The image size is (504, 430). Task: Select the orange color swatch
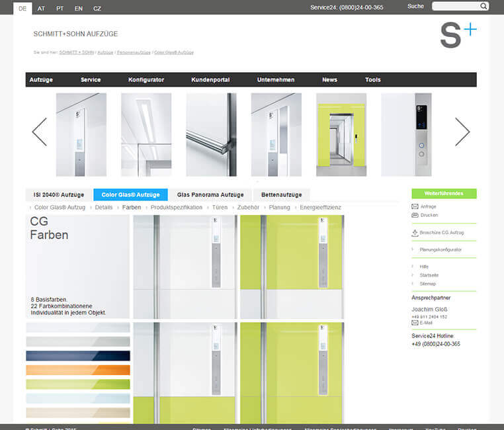[78, 370]
